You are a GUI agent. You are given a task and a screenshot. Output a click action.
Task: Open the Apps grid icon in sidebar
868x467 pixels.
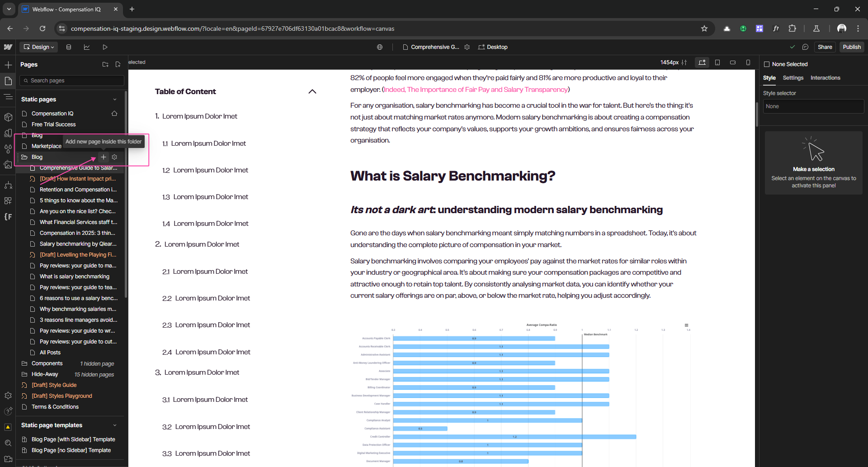point(8,201)
